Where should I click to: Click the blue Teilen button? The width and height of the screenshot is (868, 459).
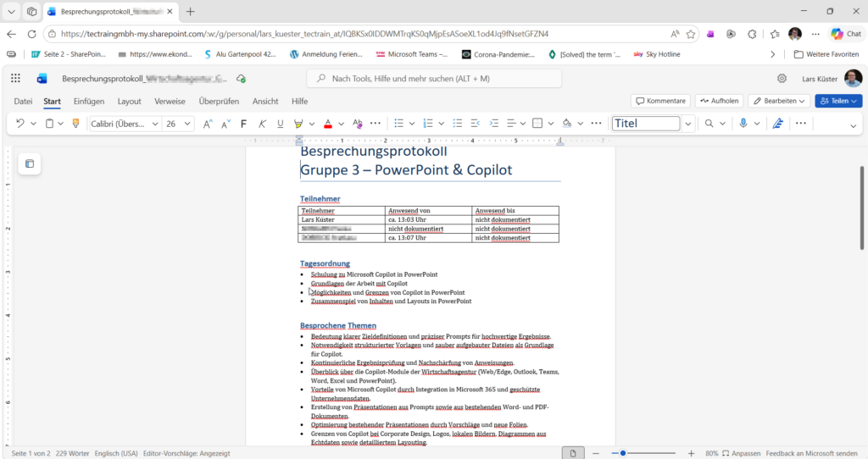tap(838, 102)
